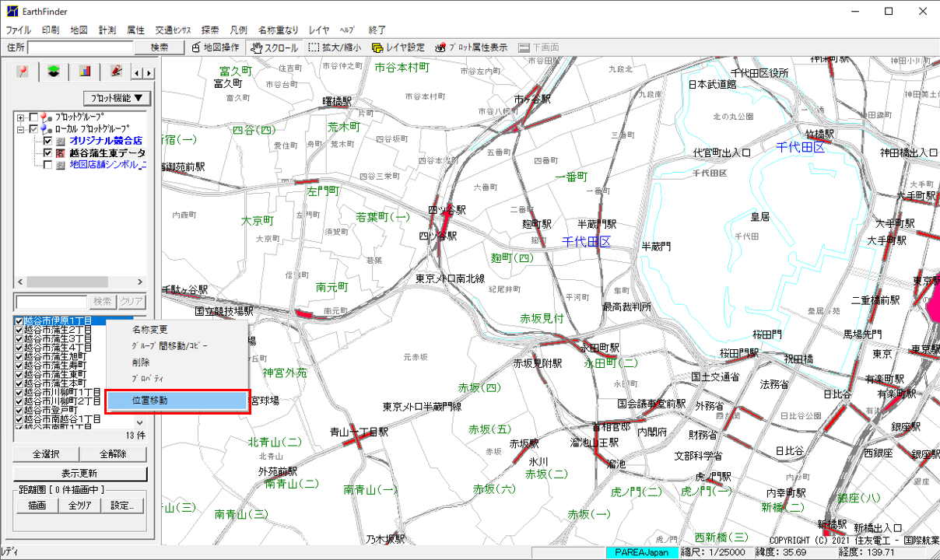Switch to the bar chart tab

(85, 72)
